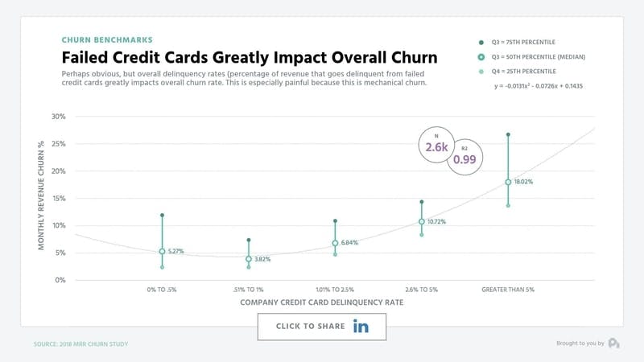
Task: Click the ProfitWell logo icon
Action: (x=614, y=343)
